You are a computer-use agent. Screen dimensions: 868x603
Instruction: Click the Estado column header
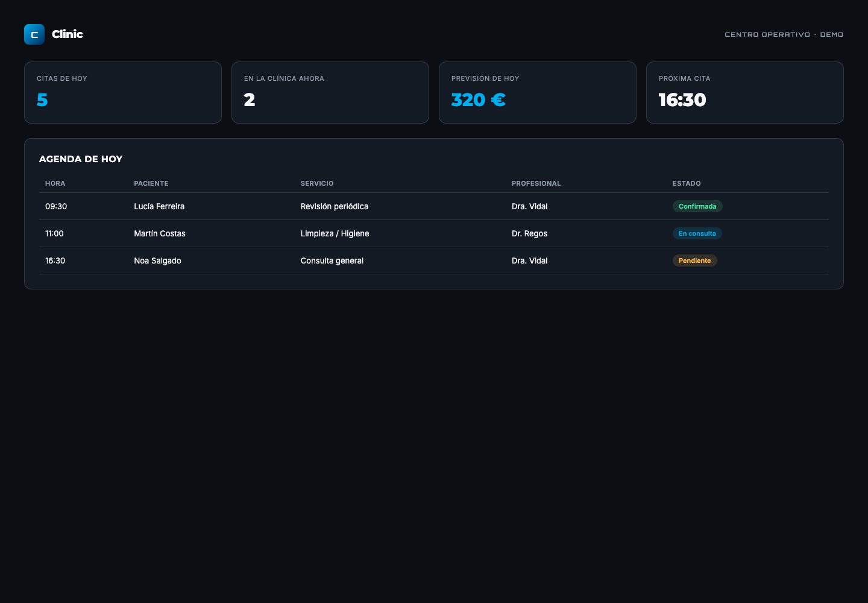(x=687, y=183)
